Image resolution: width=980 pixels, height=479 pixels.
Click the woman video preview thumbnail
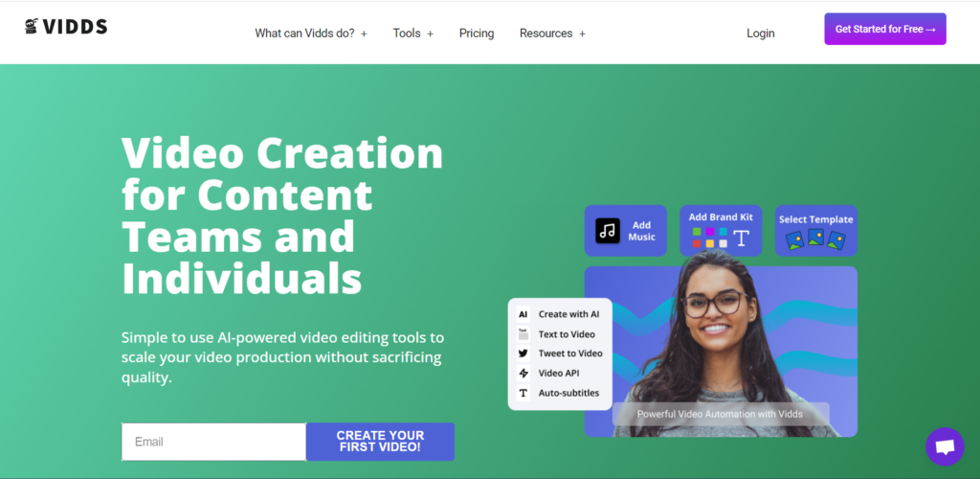[721, 352]
